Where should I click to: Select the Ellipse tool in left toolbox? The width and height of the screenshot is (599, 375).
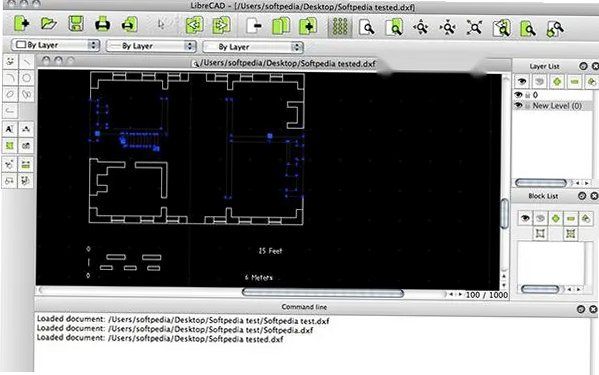coord(10,94)
